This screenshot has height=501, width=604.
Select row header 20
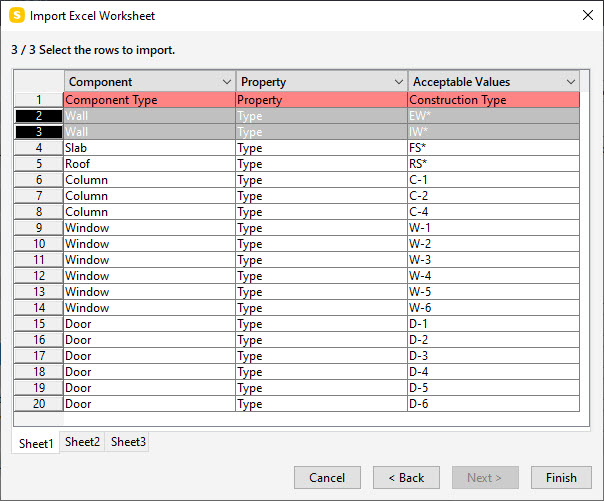pyautogui.click(x=39, y=404)
